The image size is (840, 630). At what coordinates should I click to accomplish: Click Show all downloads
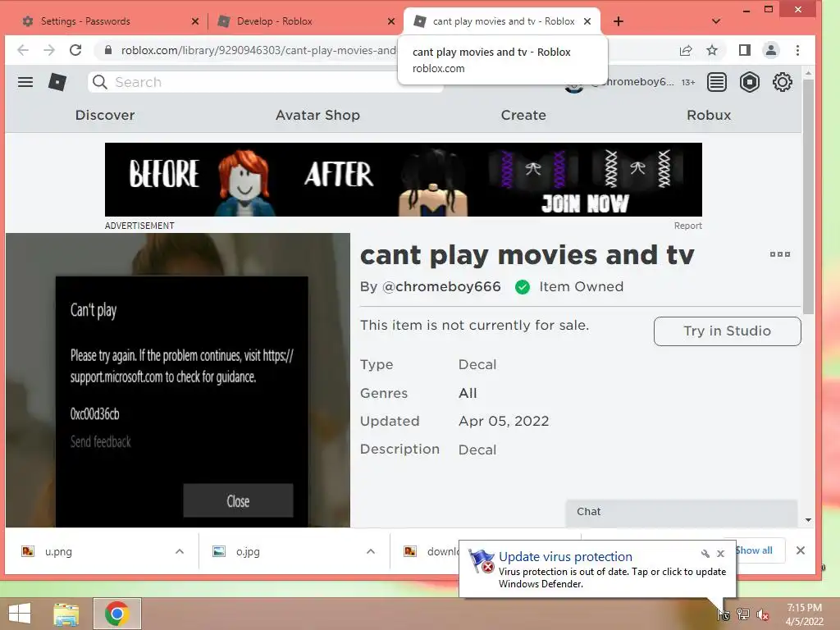754,550
